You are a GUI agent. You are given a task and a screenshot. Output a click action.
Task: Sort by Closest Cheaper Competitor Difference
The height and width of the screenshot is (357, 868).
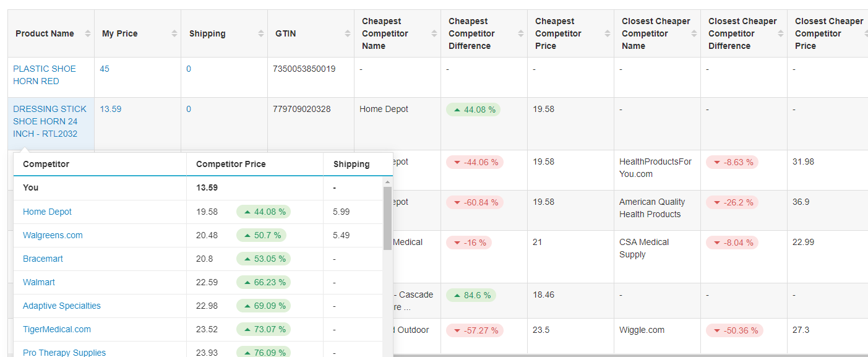[x=781, y=33]
